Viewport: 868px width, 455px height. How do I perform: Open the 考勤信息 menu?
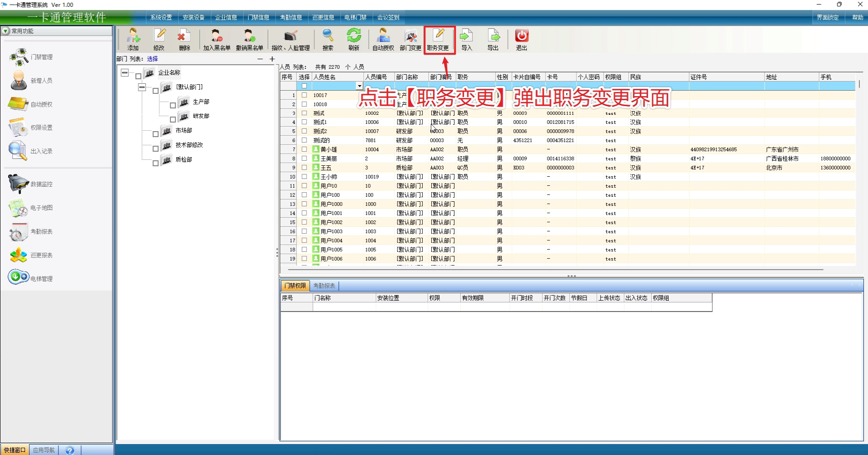(291, 17)
